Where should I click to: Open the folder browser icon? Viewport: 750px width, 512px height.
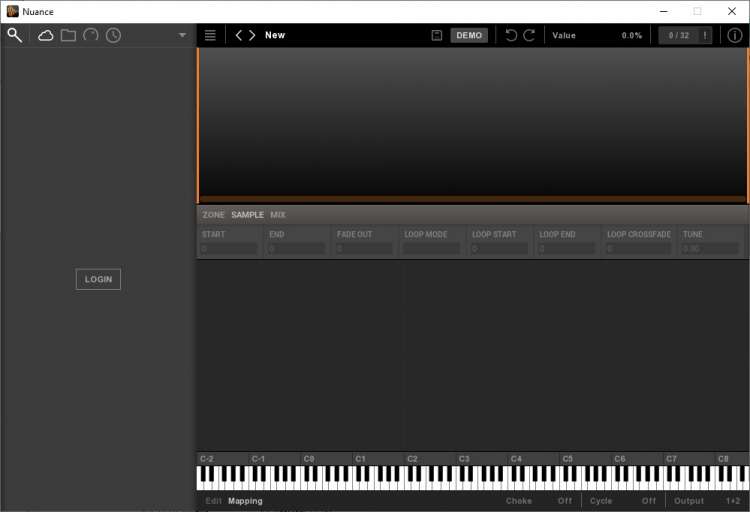tap(68, 35)
